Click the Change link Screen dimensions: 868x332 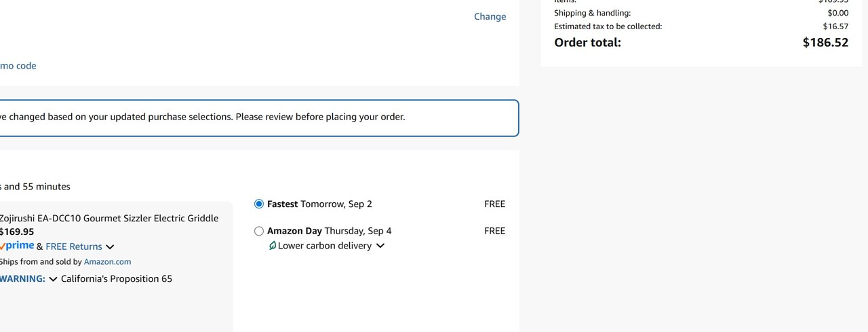coord(490,16)
